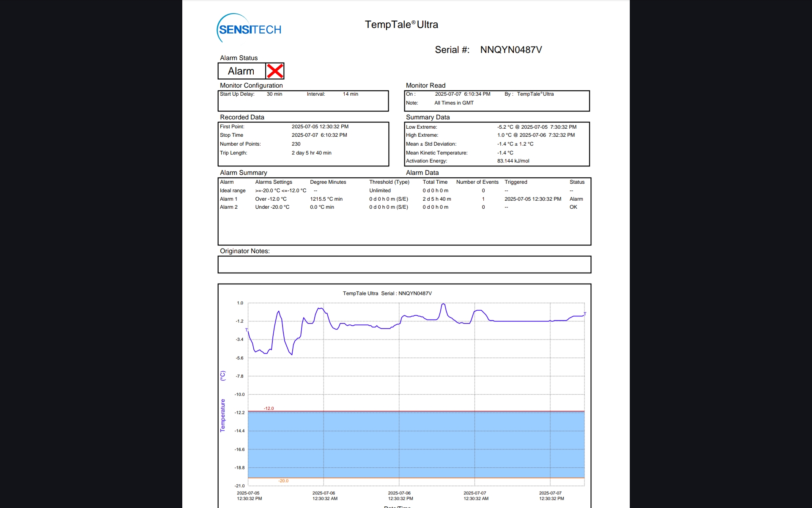Click the blue shaded ideal range area

pyautogui.click(x=416, y=444)
